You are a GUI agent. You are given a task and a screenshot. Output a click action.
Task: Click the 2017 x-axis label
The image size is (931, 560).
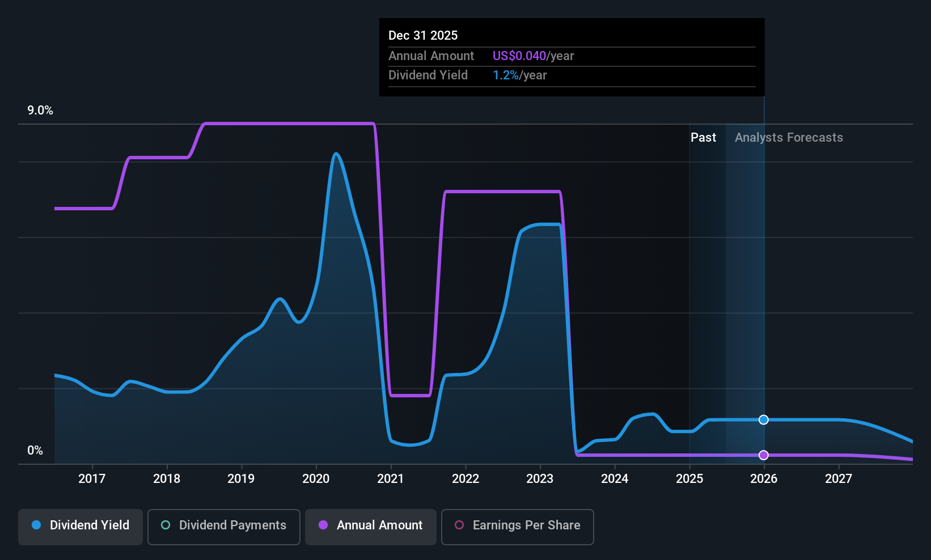(92, 479)
